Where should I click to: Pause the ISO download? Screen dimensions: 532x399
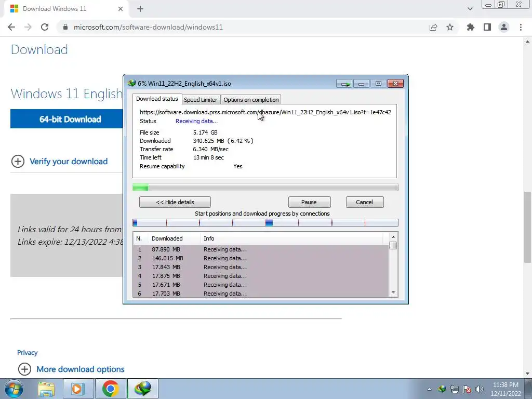[x=309, y=202]
